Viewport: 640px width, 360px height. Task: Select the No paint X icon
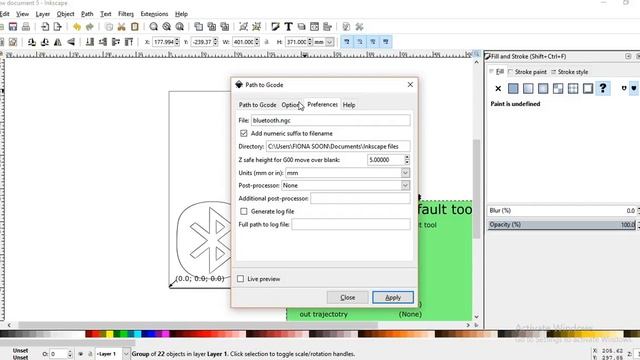click(498, 88)
